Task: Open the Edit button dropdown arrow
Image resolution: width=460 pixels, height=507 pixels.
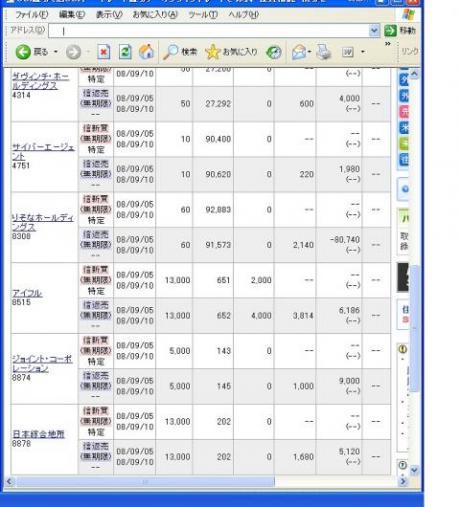Action: click(x=363, y=52)
